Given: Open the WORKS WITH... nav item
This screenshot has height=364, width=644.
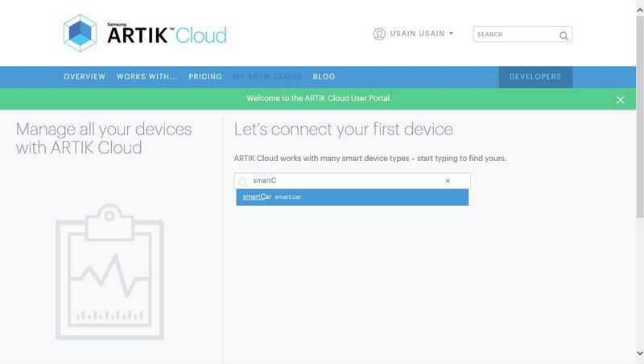Looking at the screenshot, I should [x=147, y=77].
